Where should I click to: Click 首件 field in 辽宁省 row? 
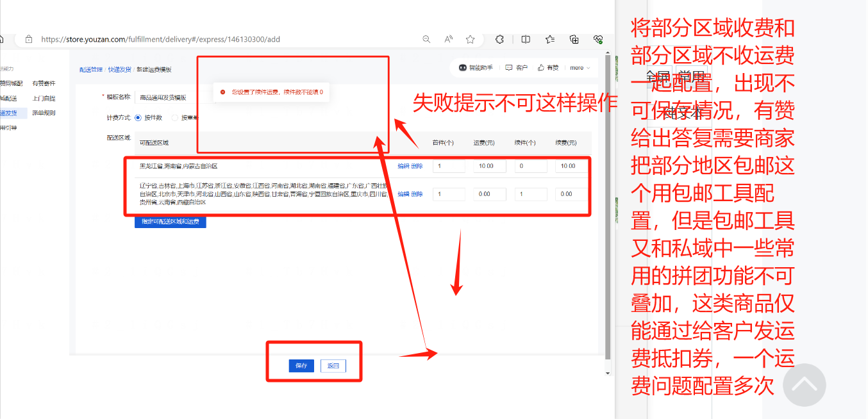coord(449,194)
